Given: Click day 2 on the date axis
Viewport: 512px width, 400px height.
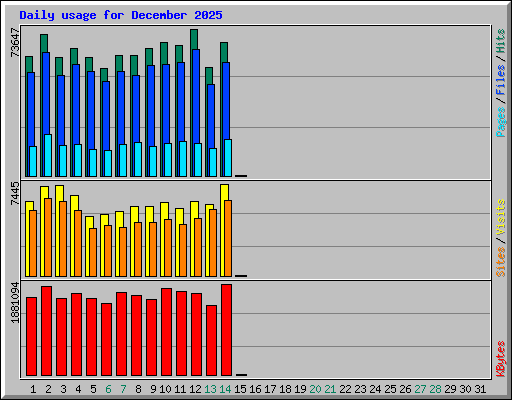Looking at the screenshot, I should 48,389.
